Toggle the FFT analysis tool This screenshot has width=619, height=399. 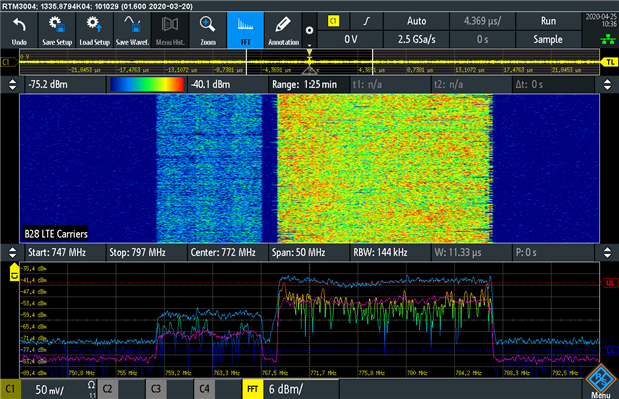[x=245, y=30]
